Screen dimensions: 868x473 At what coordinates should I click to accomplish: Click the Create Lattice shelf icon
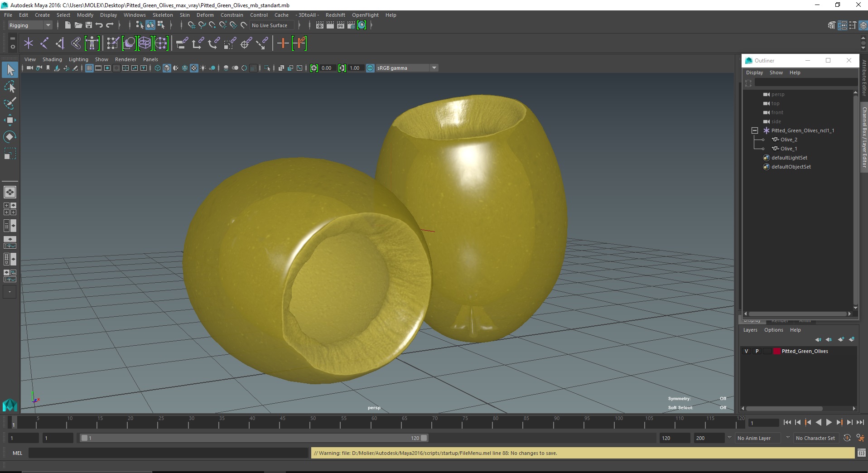click(145, 43)
